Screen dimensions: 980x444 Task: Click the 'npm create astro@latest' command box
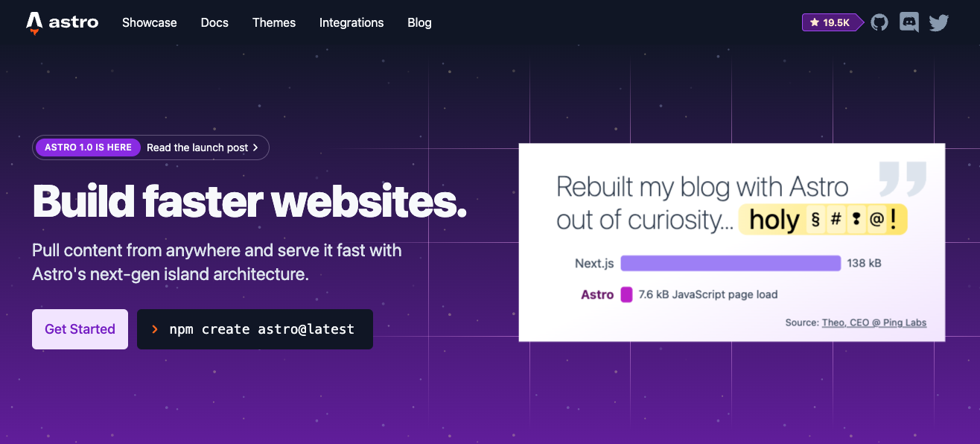255,329
